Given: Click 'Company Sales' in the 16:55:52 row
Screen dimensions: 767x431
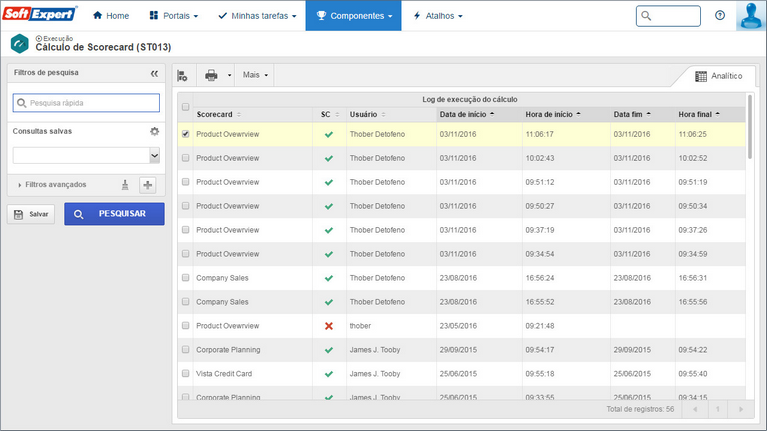Looking at the screenshot, I should [x=222, y=302].
